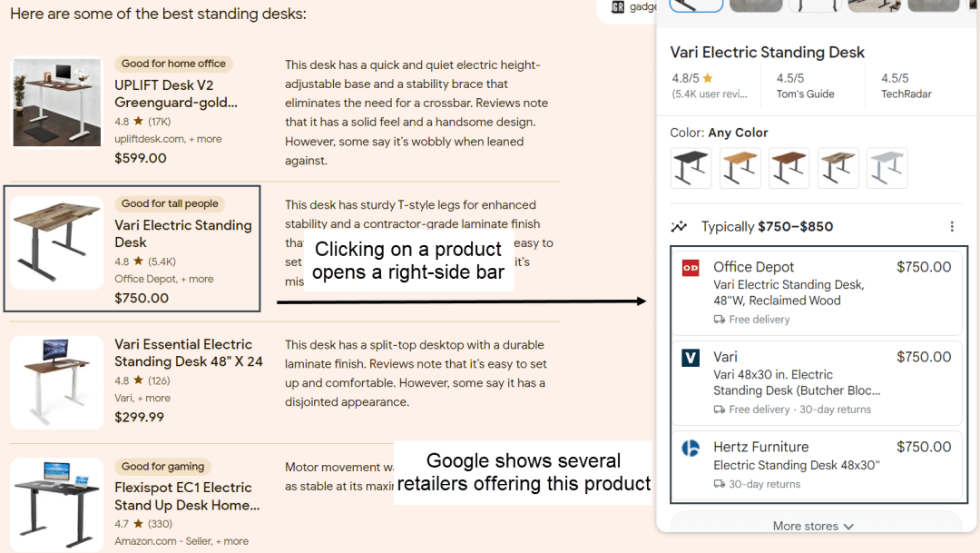980x553 pixels.
Task: Expand the More stores list
Action: 814,526
